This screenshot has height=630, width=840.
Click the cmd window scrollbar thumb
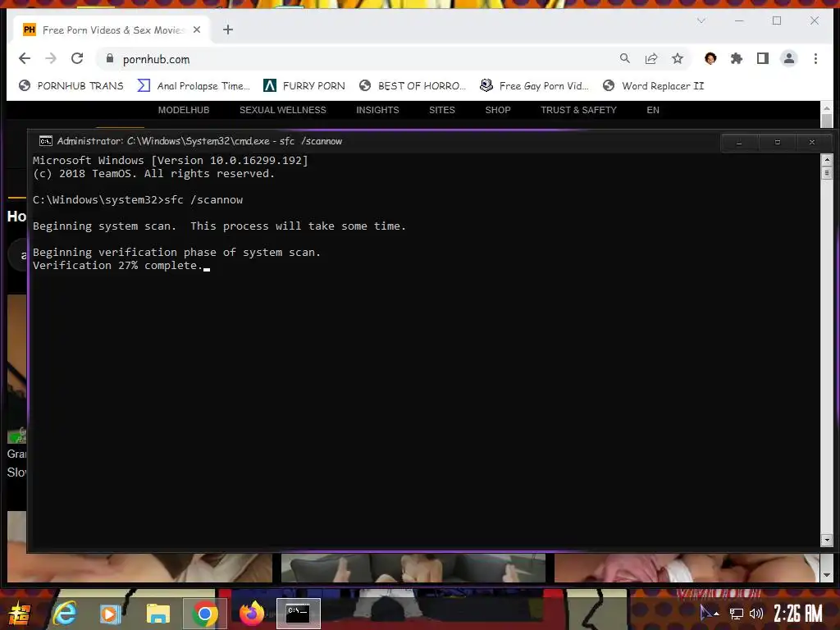click(x=827, y=173)
